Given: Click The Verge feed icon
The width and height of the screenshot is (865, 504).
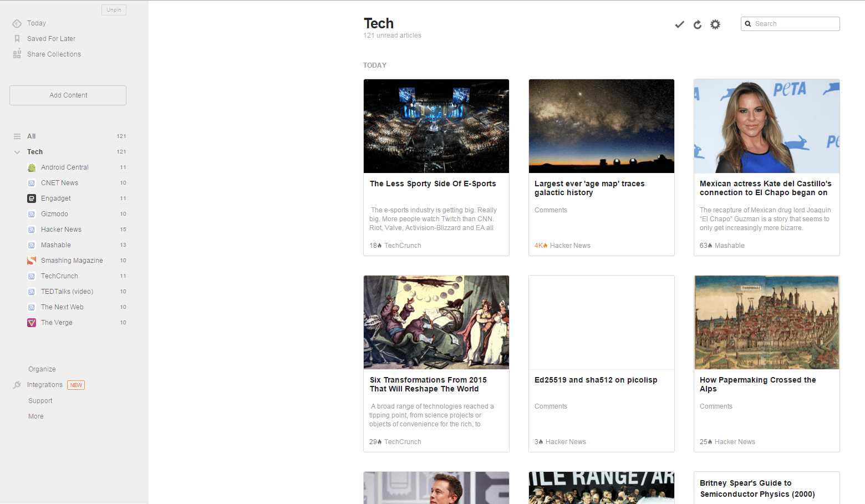Looking at the screenshot, I should point(32,323).
